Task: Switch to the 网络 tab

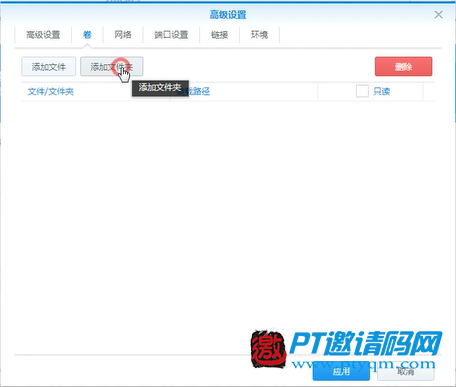Action: click(123, 35)
